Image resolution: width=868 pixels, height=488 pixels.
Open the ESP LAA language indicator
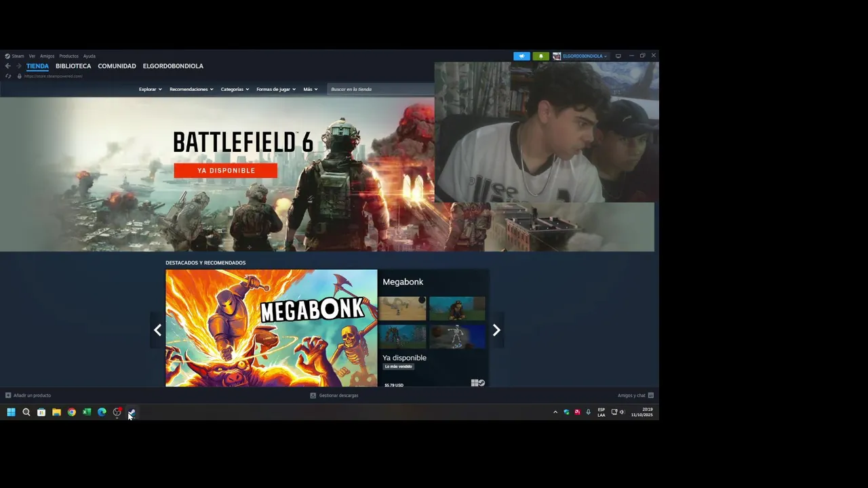coord(601,412)
